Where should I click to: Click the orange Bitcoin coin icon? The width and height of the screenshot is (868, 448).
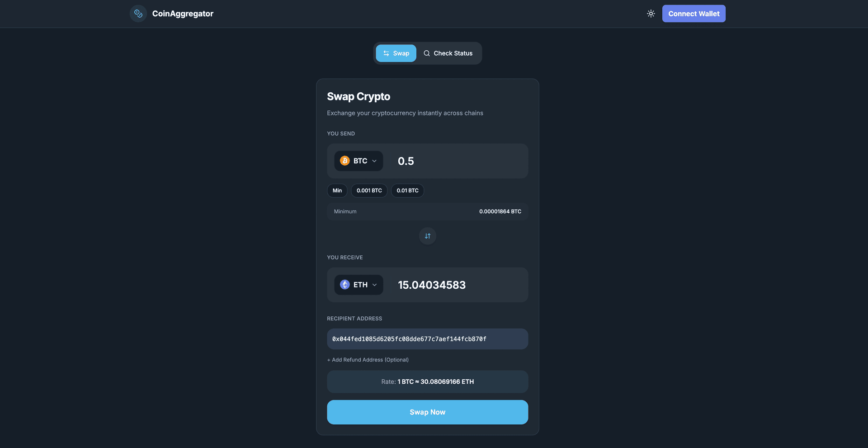pyautogui.click(x=345, y=161)
